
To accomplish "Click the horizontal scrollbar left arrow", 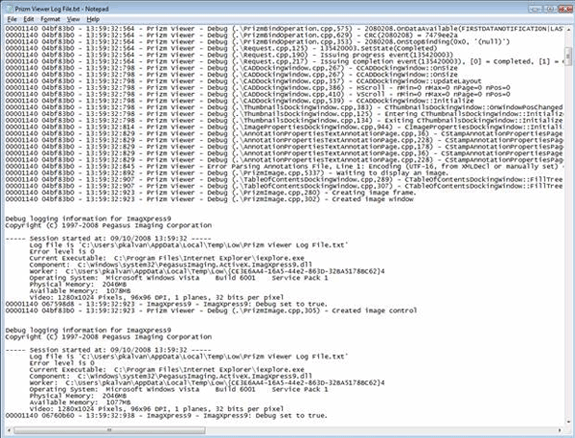I will coord(10,430).
